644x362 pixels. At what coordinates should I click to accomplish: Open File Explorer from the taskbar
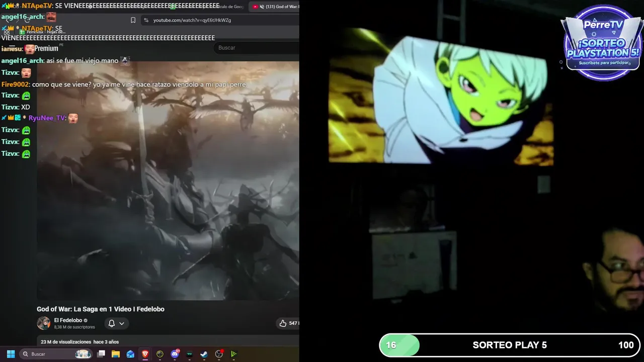(x=116, y=354)
